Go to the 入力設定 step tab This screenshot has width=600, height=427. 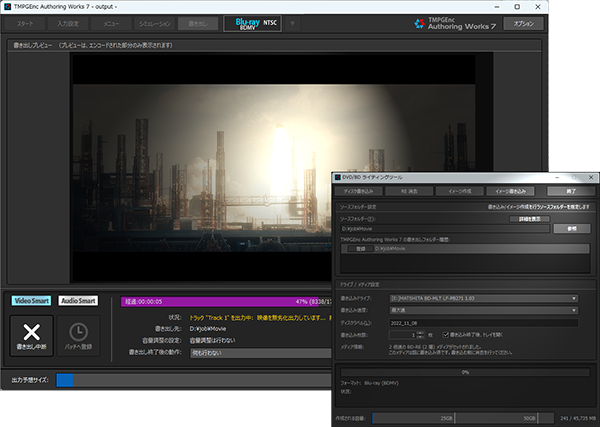coord(68,24)
